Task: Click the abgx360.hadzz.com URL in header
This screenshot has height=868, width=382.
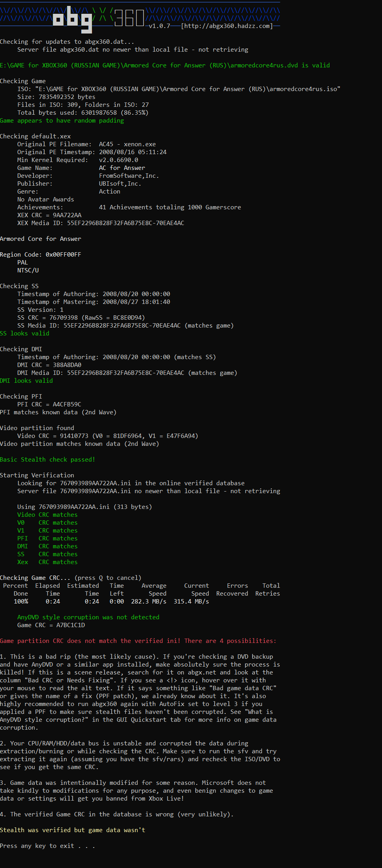Action: pyautogui.click(x=227, y=26)
